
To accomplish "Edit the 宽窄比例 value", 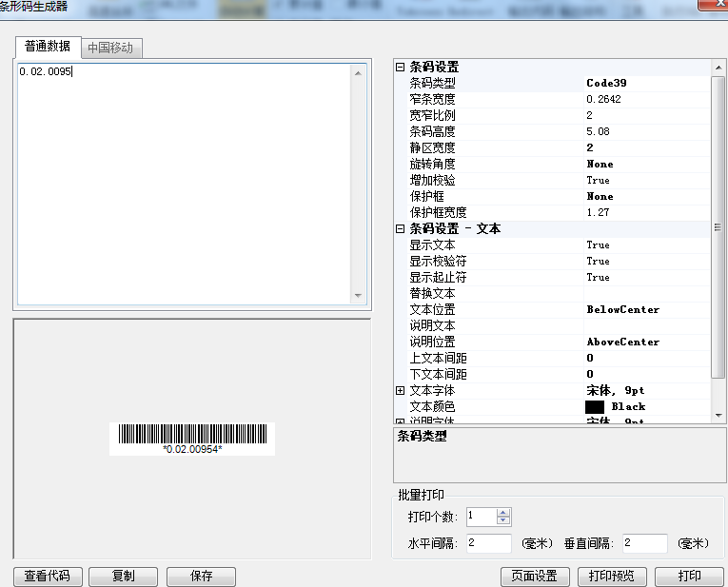I will (647, 115).
